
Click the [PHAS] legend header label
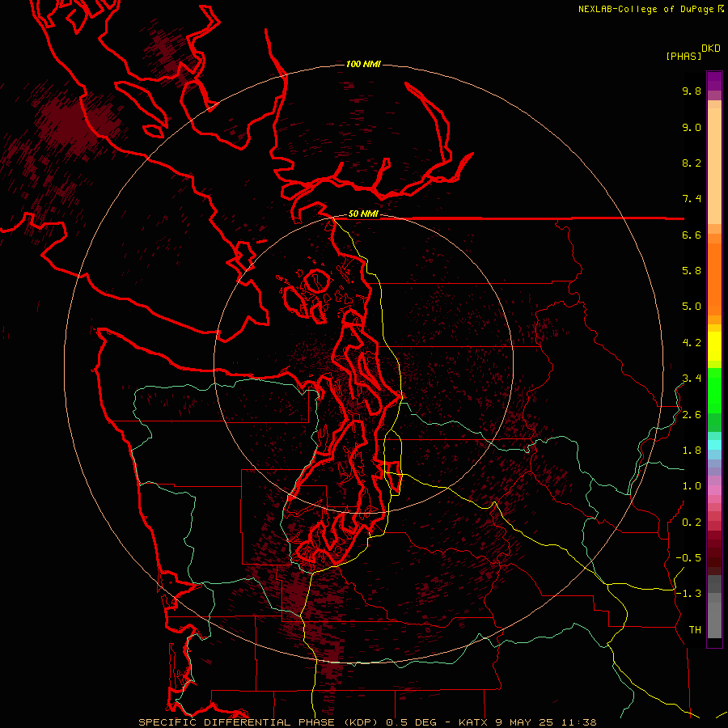tap(684, 57)
